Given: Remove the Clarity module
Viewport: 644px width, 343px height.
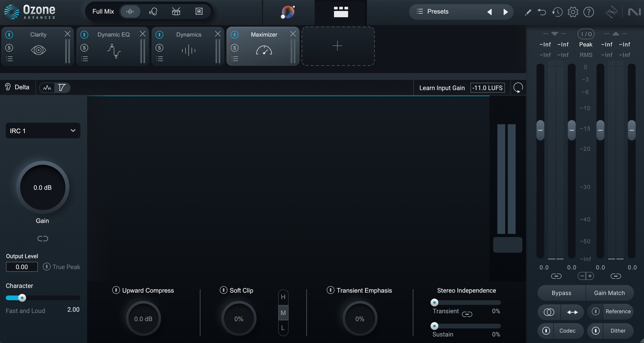Looking at the screenshot, I should pos(68,34).
